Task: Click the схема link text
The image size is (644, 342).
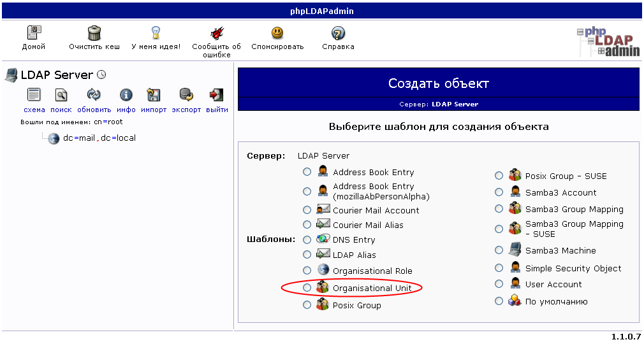Action: tap(34, 110)
